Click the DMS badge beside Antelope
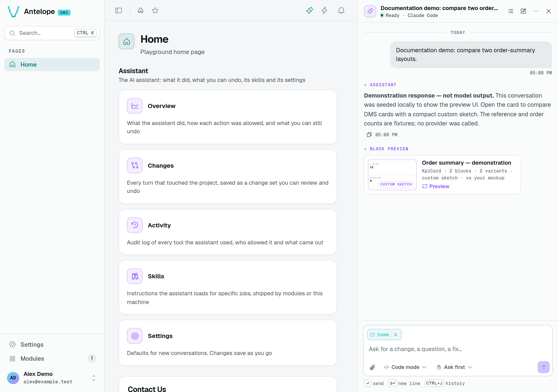Image resolution: width=558 pixels, height=392 pixels. 64,13
